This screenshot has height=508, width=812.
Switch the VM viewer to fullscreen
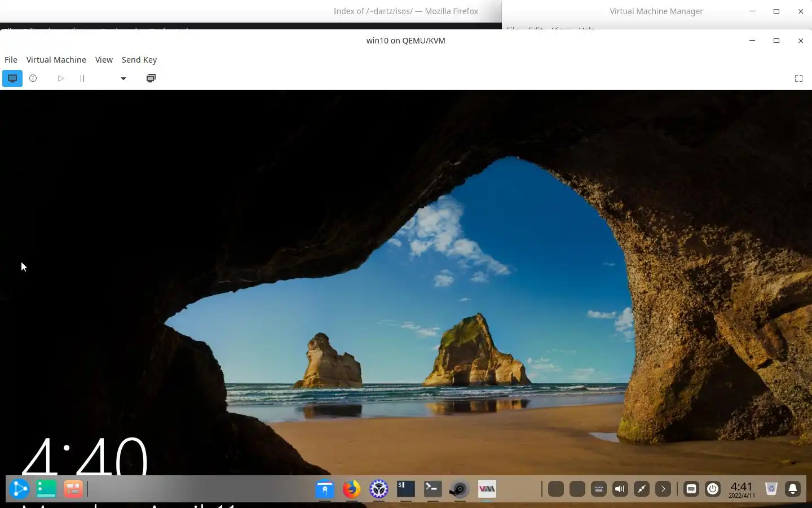click(x=798, y=78)
